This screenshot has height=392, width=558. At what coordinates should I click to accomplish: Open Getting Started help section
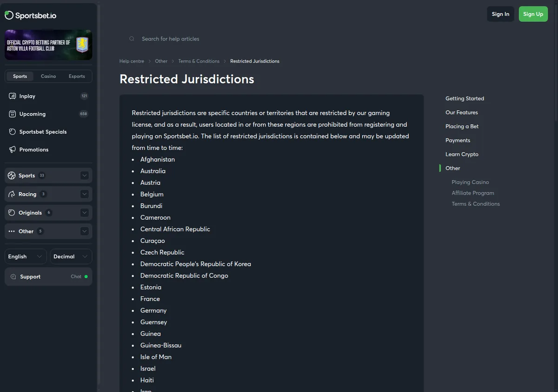465,98
